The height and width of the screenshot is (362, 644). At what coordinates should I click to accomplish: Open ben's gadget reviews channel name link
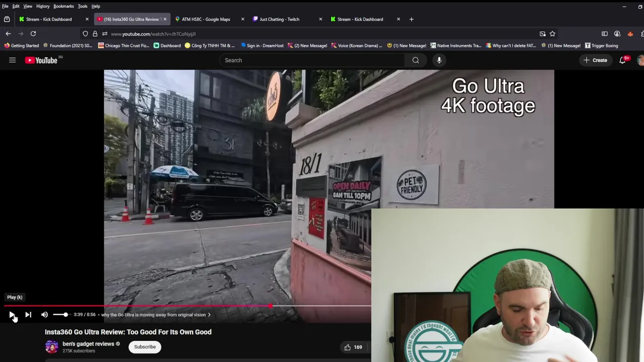tap(89, 344)
